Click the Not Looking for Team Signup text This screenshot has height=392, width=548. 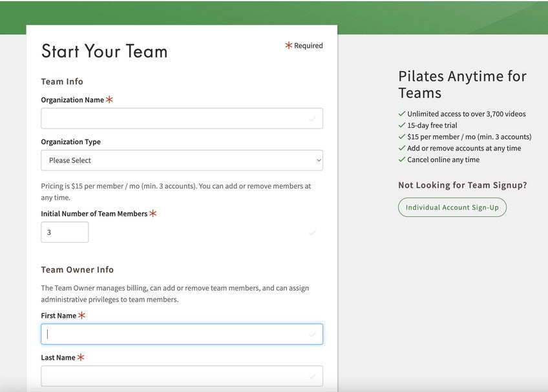tap(462, 185)
